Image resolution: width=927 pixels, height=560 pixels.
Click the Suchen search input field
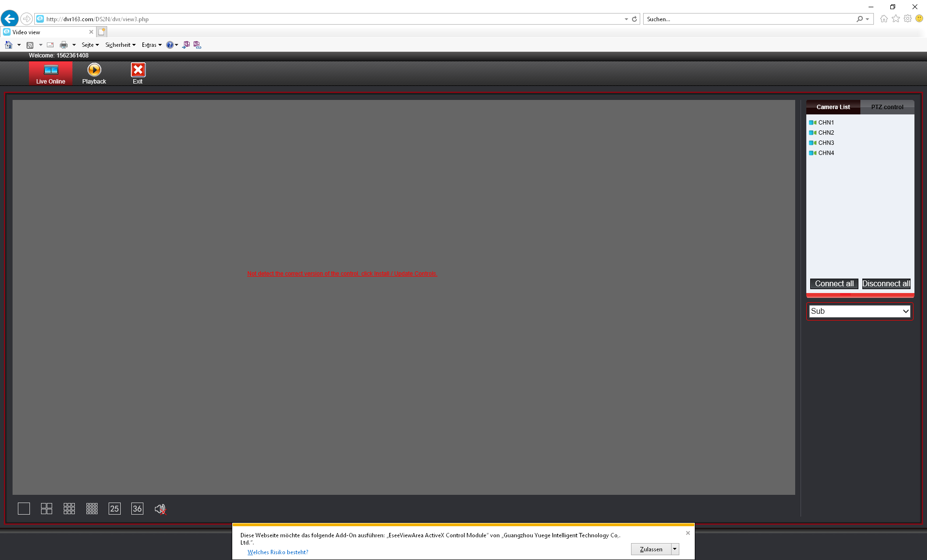(x=748, y=19)
